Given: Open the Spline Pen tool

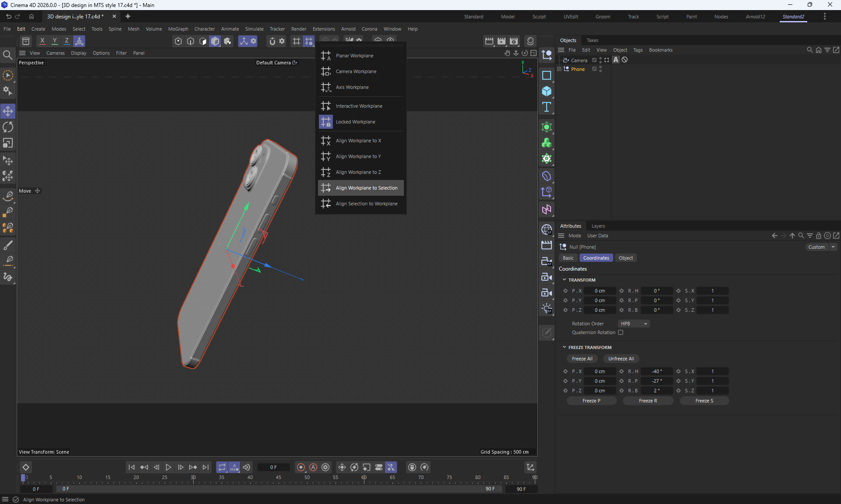Looking at the screenshot, I should tap(8, 195).
